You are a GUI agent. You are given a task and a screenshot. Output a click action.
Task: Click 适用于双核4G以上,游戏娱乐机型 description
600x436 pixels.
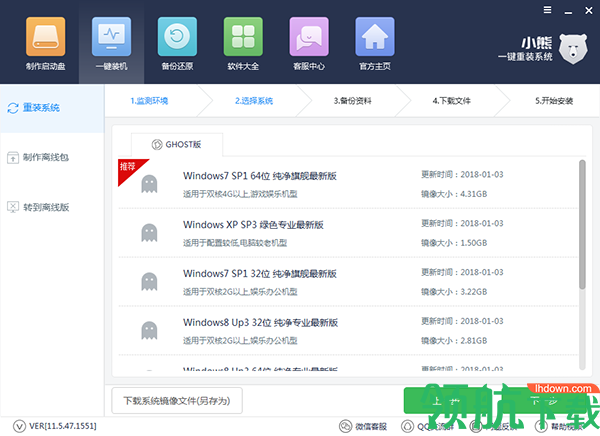pyautogui.click(x=240, y=194)
